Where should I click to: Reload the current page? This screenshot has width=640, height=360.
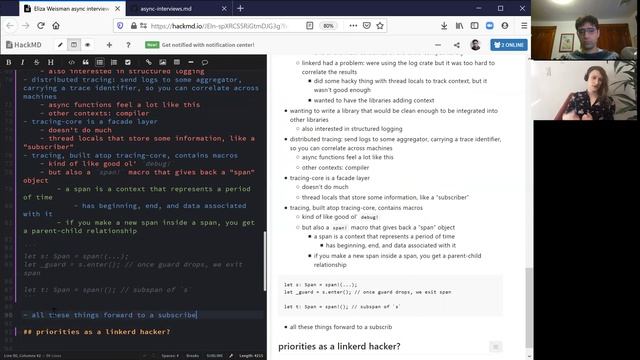(x=41, y=26)
